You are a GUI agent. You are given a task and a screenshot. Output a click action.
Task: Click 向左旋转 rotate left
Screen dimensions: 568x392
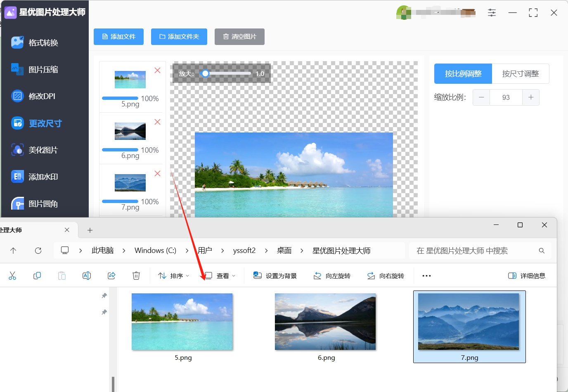(x=332, y=276)
